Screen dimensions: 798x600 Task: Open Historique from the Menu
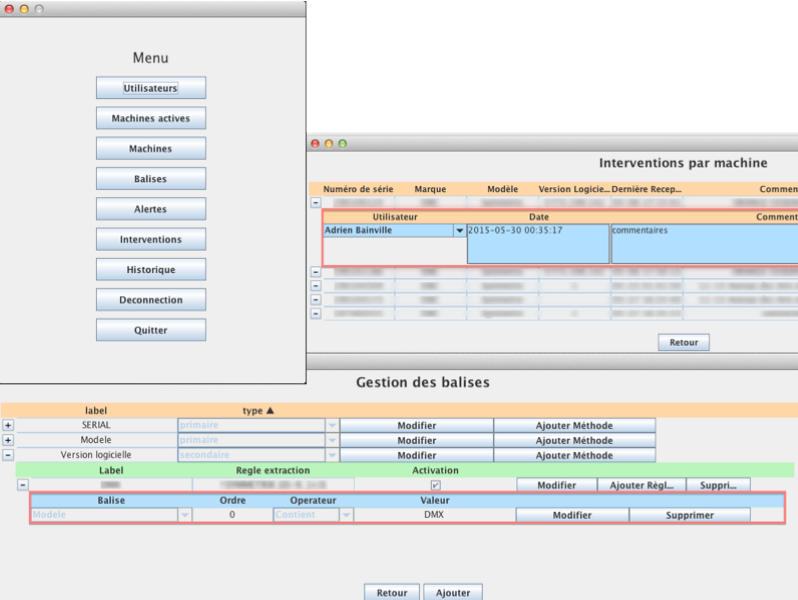coord(151,270)
